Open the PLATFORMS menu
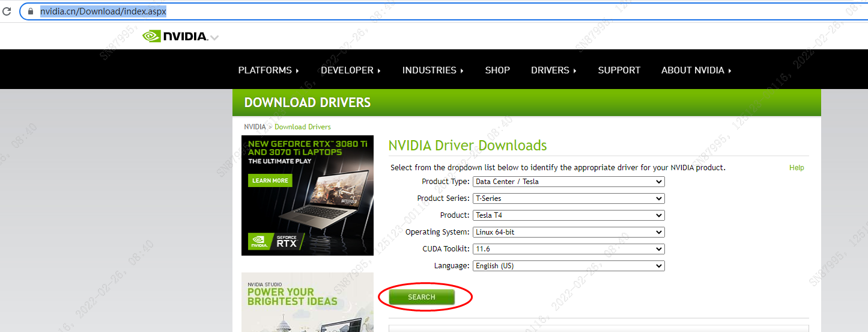 [269, 70]
